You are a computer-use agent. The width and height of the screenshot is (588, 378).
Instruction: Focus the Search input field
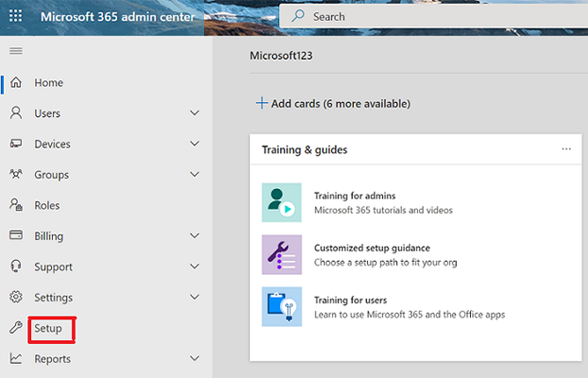pyautogui.click(x=434, y=16)
